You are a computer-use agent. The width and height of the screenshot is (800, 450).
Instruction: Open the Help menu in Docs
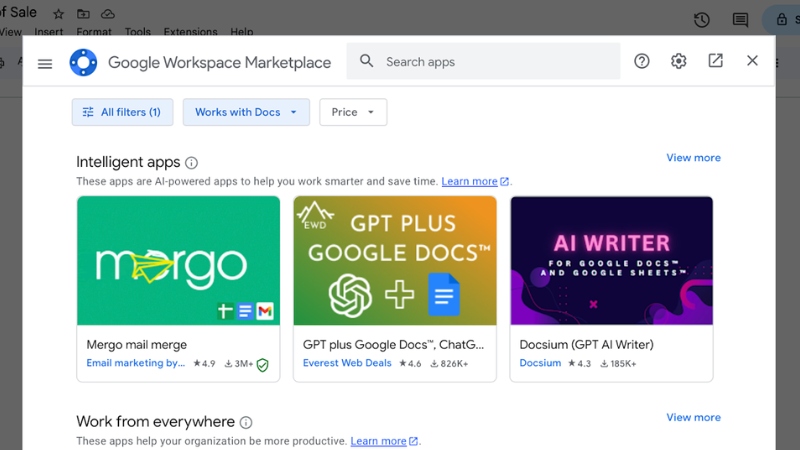pos(242,32)
